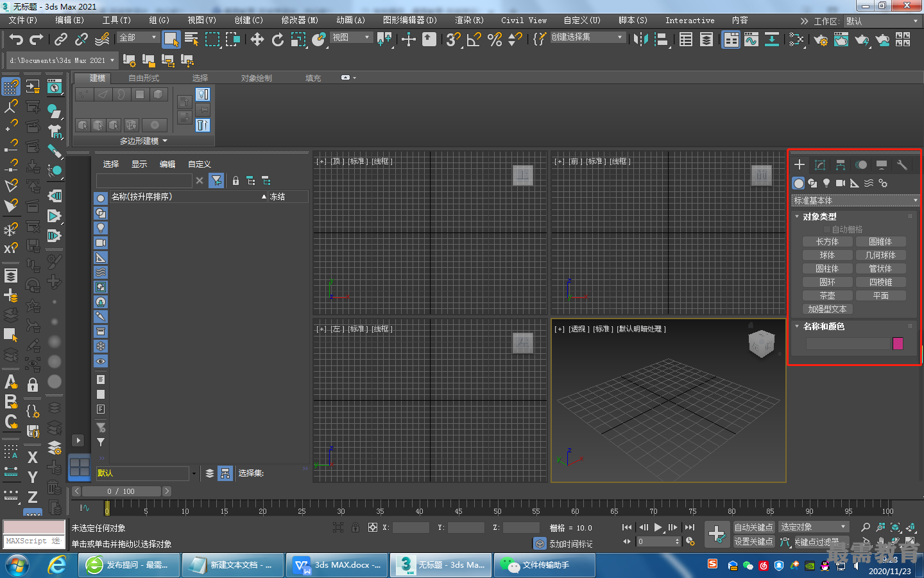
Task: Open the 全部 selection filter dropdown
Action: click(138, 37)
